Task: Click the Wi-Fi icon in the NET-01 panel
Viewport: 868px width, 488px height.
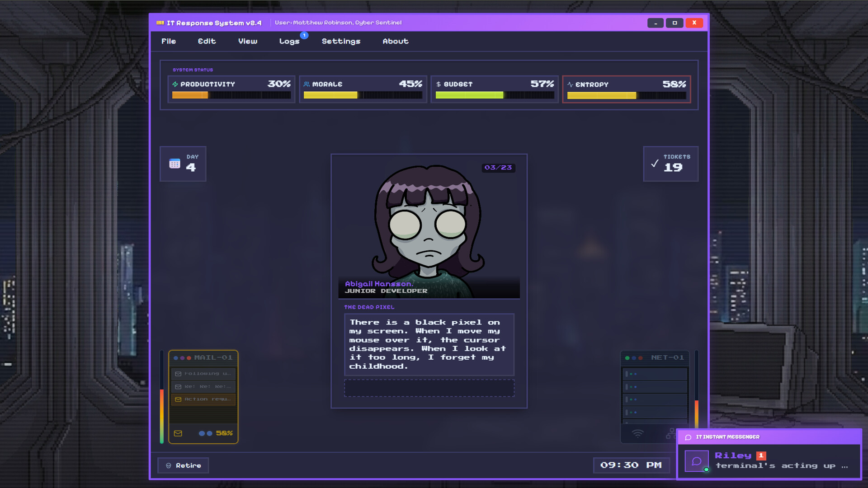Action: point(637,434)
